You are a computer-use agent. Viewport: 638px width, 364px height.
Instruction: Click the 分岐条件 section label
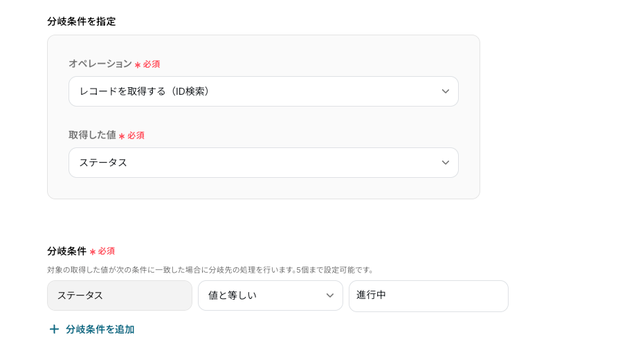[66, 251]
